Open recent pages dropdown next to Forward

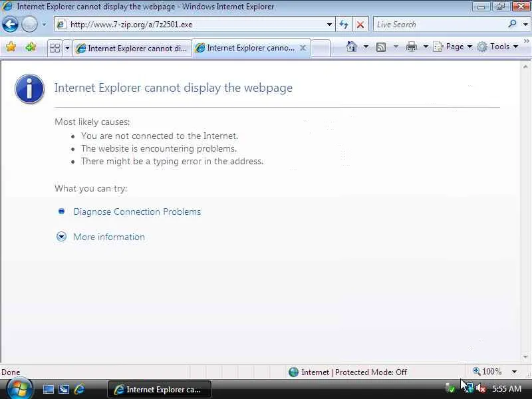(44, 25)
